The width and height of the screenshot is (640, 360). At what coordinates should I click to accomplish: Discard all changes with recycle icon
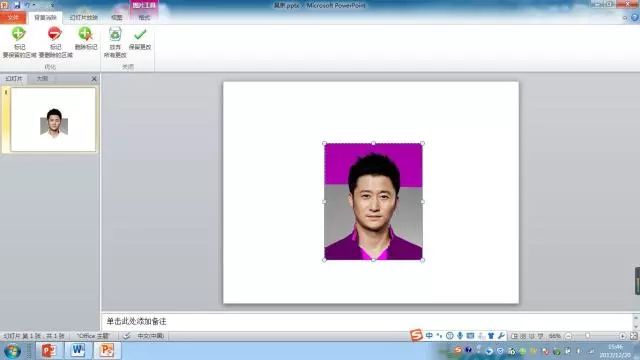pos(115,42)
